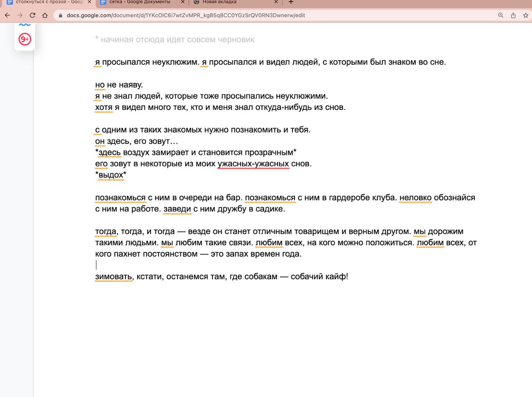Click the underlined 'мы' before 'дорожим'

(420, 231)
